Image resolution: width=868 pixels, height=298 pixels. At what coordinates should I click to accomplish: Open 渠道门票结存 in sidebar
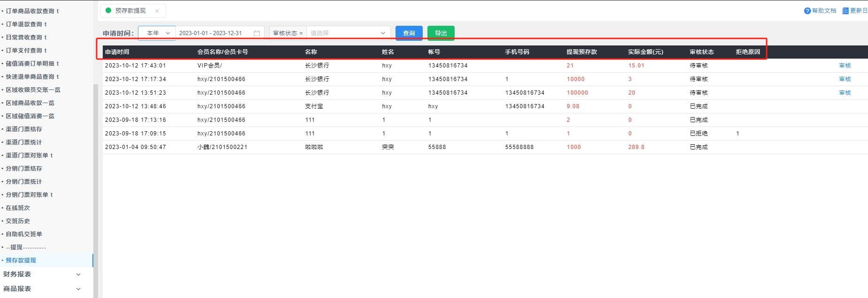tap(24, 129)
